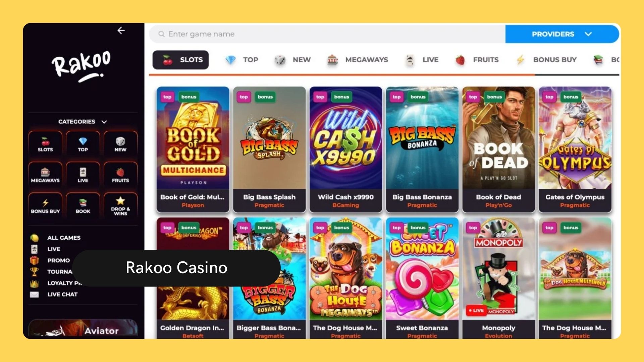The height and width of the screenshot is (362, 644).
Task: Select the Top diamond category tile
Action: (x=83, y=143)
